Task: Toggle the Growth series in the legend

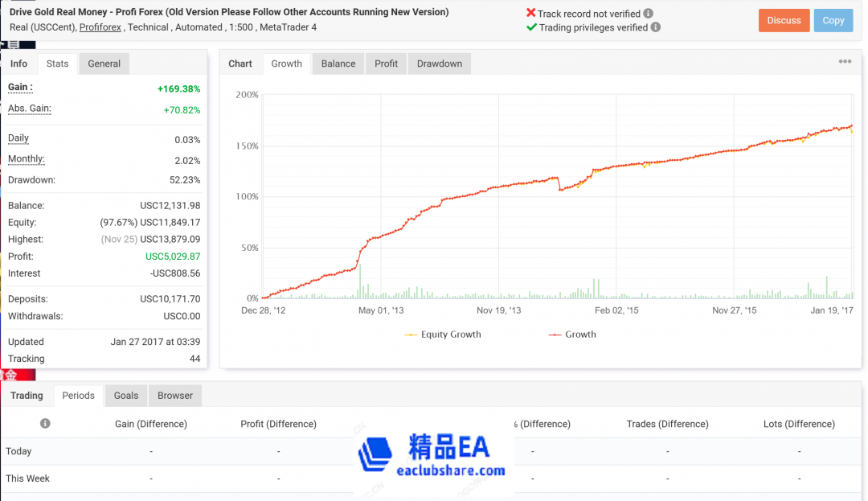Action: [571, 334]
